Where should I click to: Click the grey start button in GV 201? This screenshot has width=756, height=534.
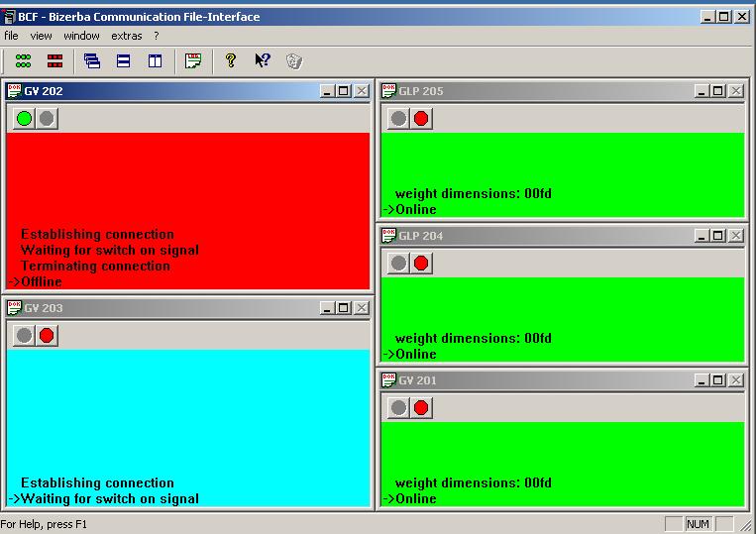tap(398, 408)
